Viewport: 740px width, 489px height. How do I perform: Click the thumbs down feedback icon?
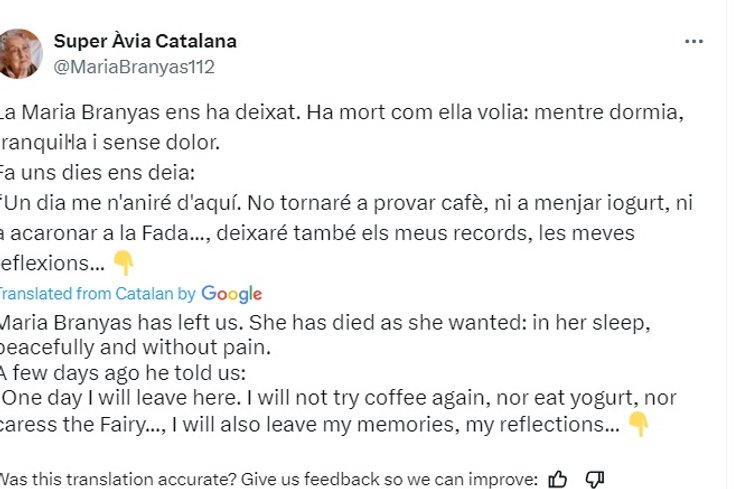594,478
